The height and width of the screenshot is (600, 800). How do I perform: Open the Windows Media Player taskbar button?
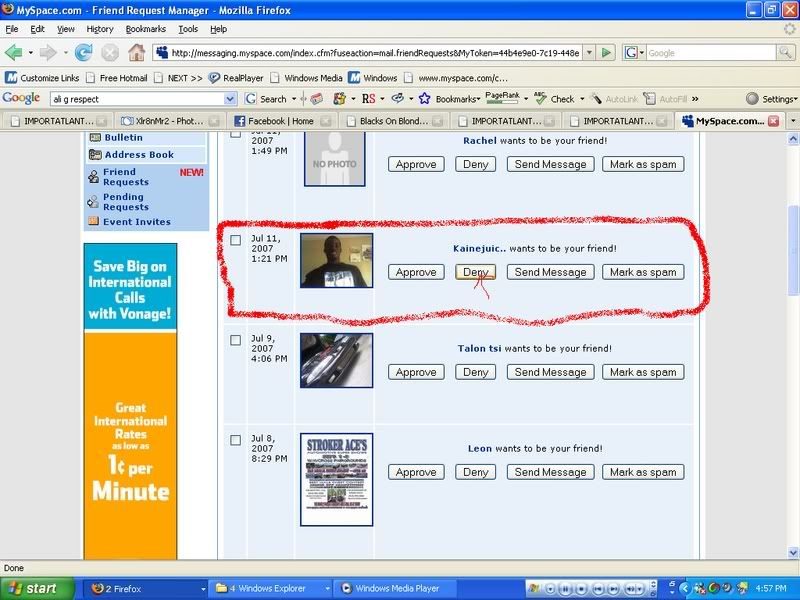coord(395,588)
